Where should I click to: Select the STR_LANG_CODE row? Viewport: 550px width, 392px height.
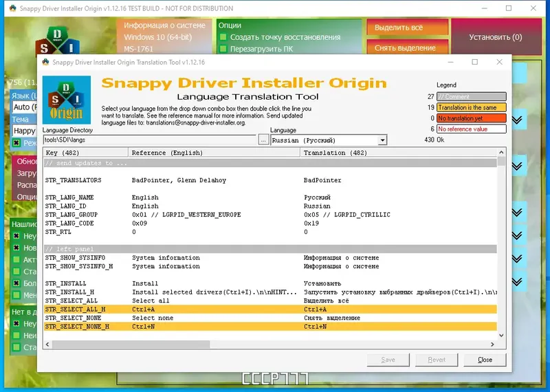pyautogui.click(x=270, y=224)
